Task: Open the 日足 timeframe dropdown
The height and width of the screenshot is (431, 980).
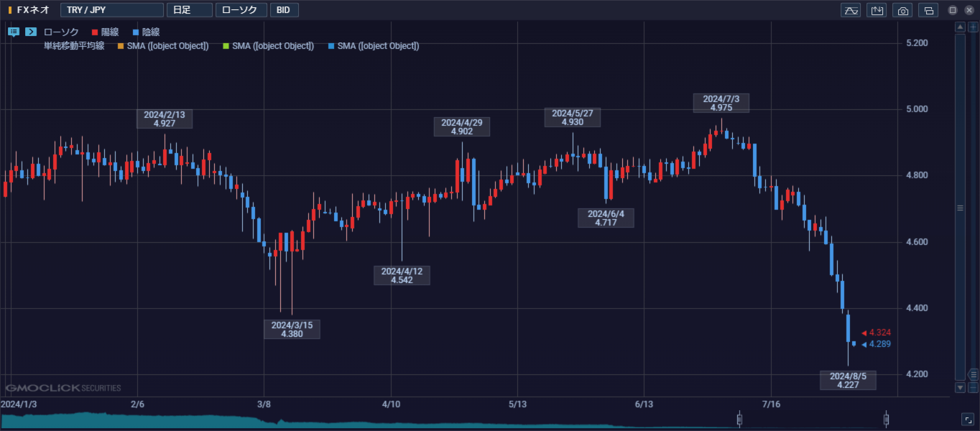Action: point(189,10)
